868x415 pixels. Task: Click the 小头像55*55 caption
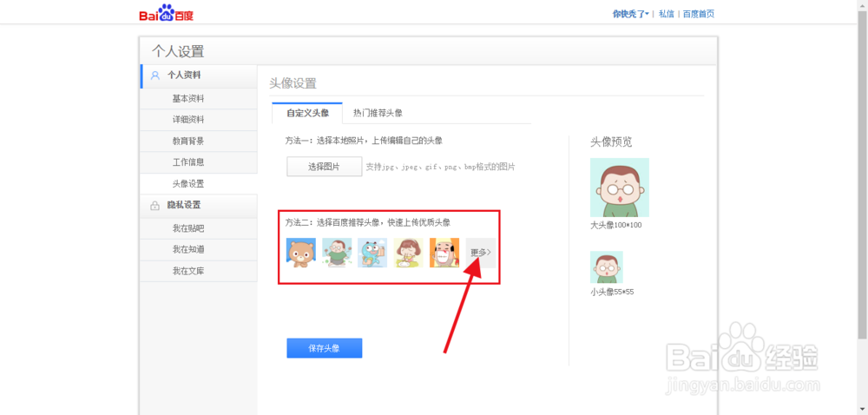(612, 292)
